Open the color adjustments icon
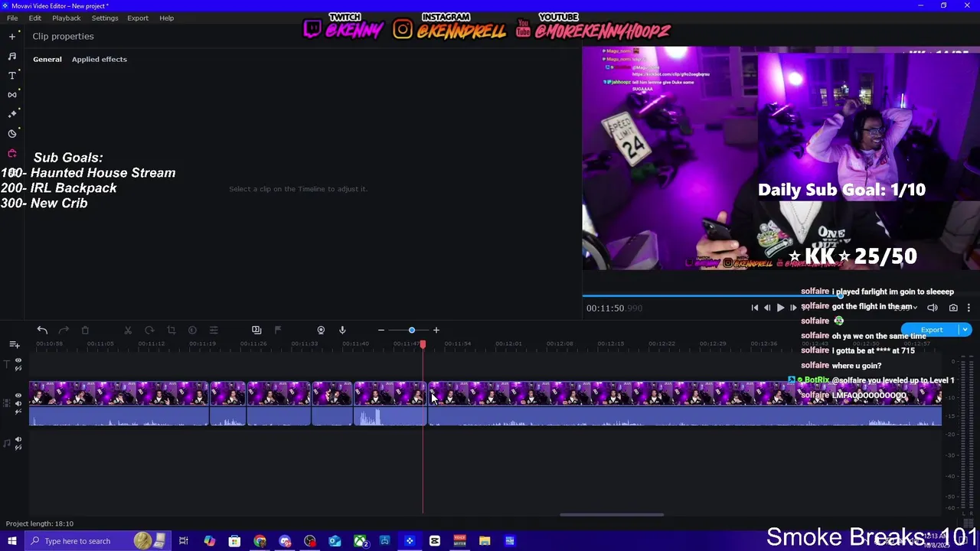 pyautogui.click(x=192, y=330)
